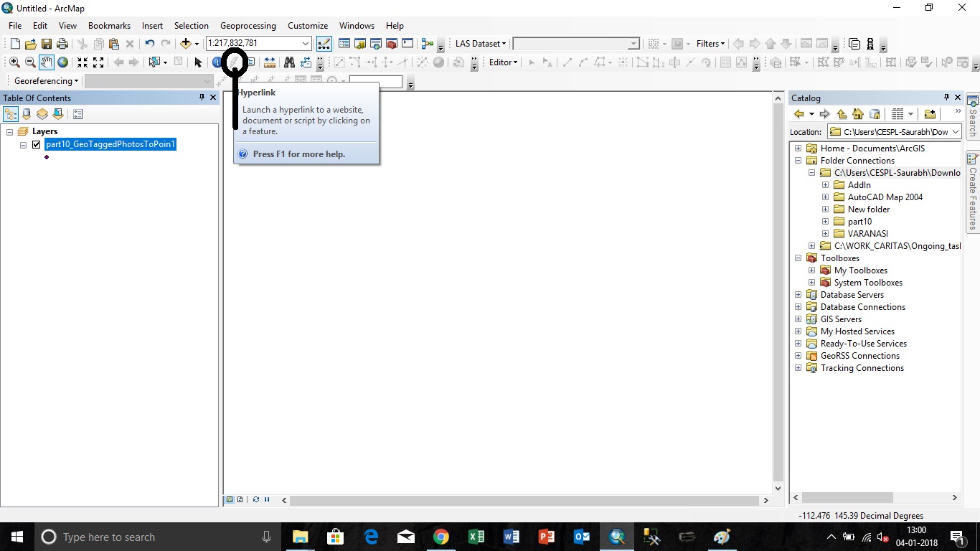
Task: Select the black arrow Select Elements tool
Action: (199, 62)
